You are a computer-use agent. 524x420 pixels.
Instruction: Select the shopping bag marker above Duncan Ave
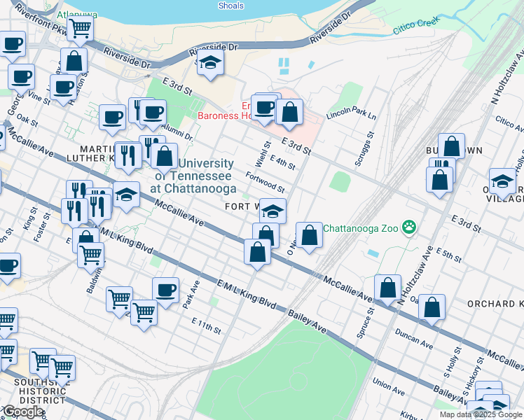point(432,307)
